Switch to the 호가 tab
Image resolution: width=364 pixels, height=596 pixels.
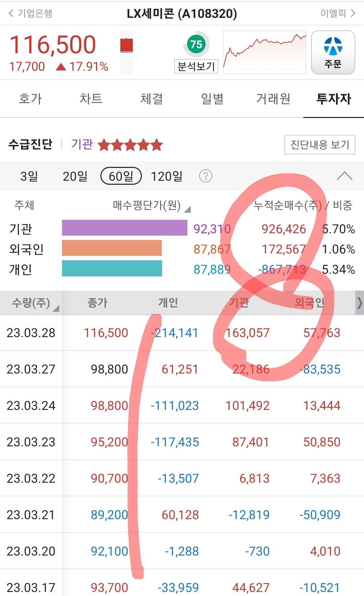pos(30,99)
